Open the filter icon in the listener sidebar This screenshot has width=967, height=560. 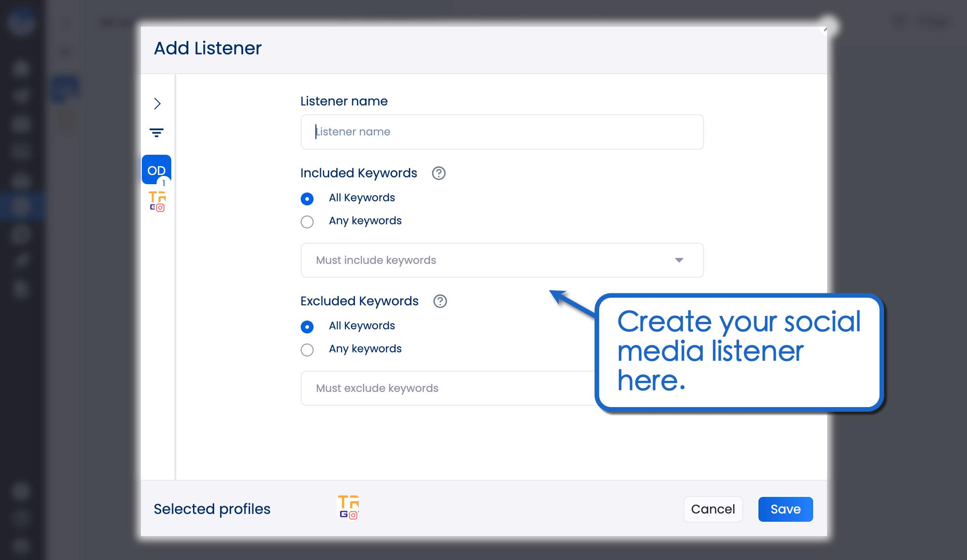click(157, 133)
